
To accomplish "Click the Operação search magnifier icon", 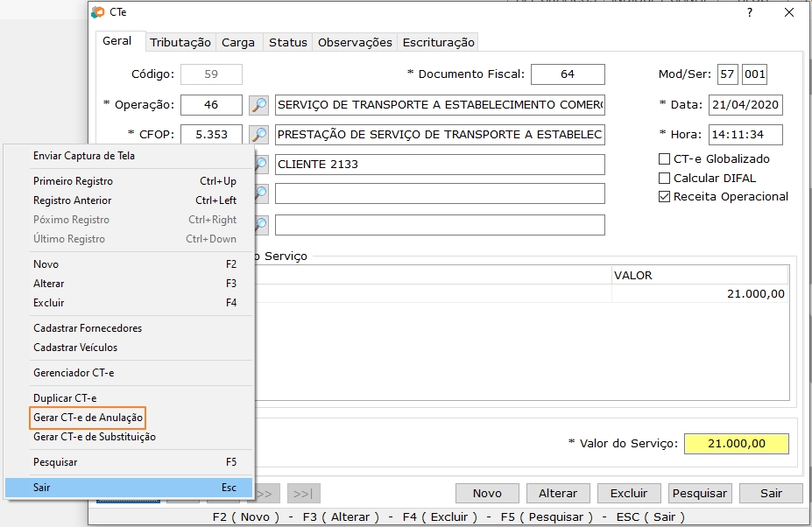I will (x=258, y=105).
